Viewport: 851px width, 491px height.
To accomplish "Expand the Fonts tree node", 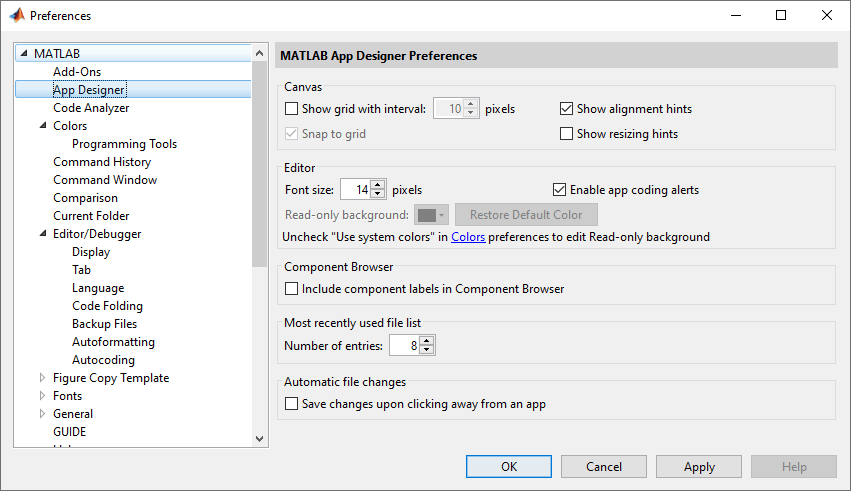I will 42,396.
